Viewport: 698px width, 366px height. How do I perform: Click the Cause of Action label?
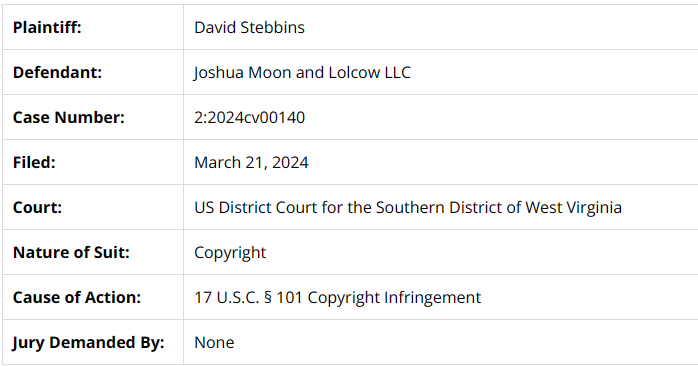pos(77,297)
